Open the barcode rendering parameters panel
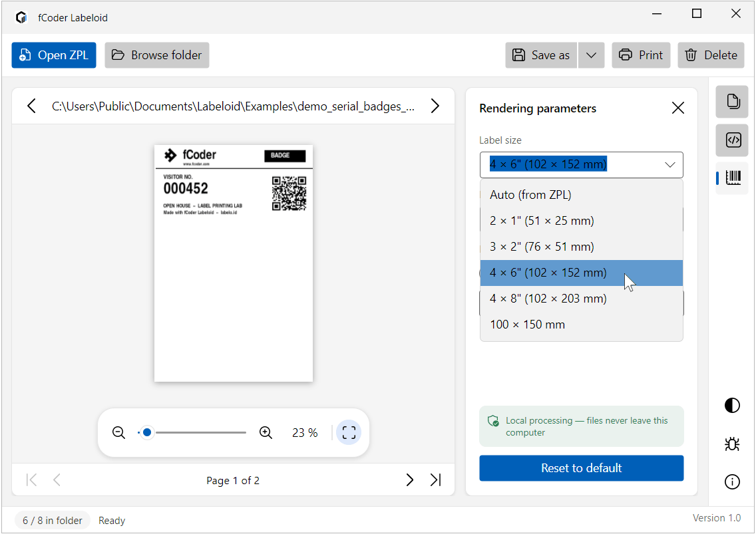This screenshot has width=756, height=534. pyautogui.click(x=732, y=178)
